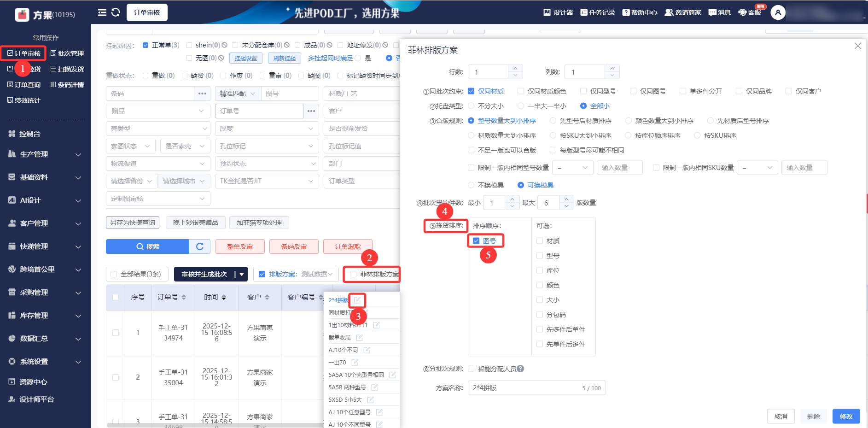This screenshot has height=428, width=868.
Task: Click the 方案名称 input field
Action: click(537, 388)
